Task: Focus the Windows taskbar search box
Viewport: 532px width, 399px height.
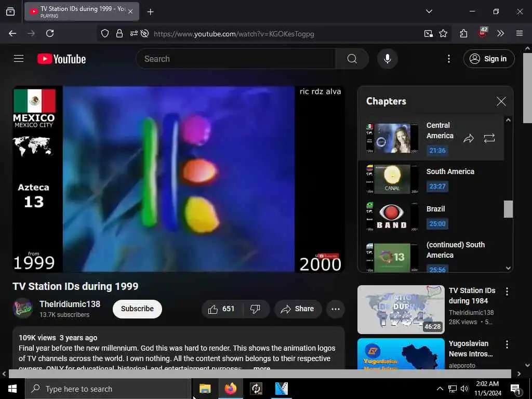Action: point(108,389)
